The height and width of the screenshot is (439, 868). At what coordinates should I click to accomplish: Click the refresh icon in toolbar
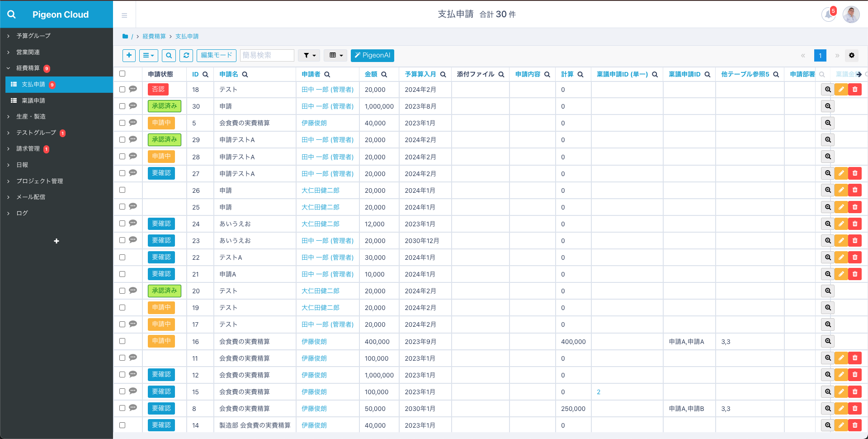[186, 55]
